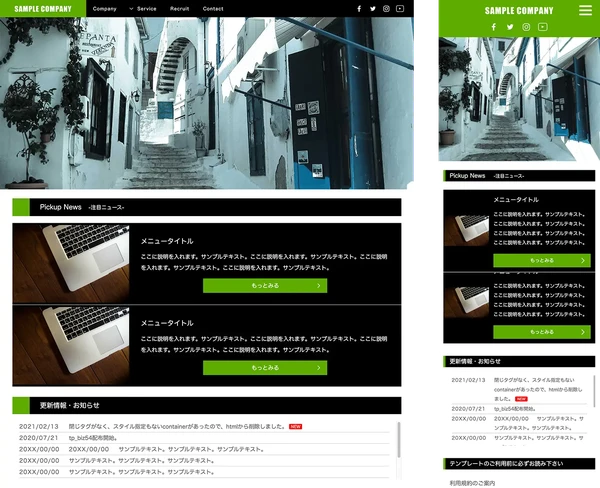This screenshot has height=488, width=600.
Task: Click second desktop もっとみる button
Action: [x=265, y=367]
